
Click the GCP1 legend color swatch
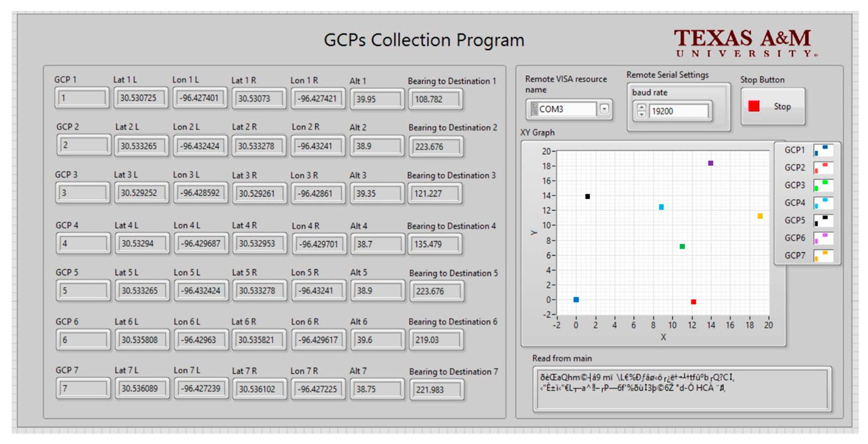[x=823, y=150]
